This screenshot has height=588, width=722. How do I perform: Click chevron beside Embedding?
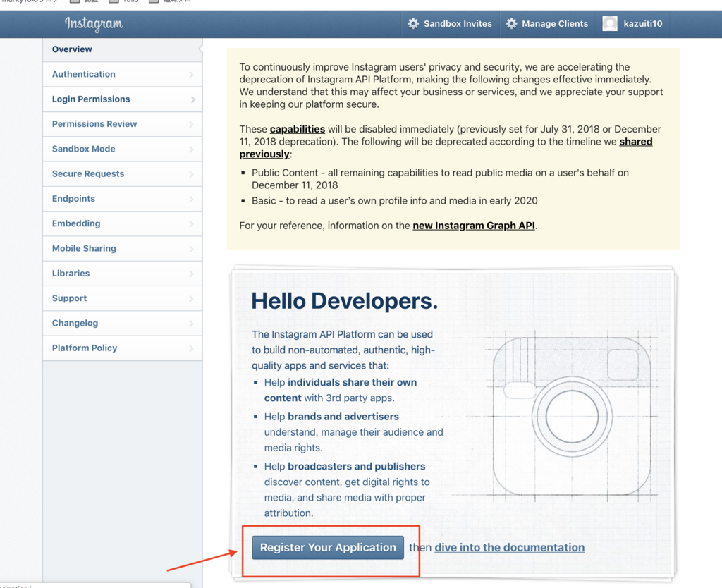point(192,223)
